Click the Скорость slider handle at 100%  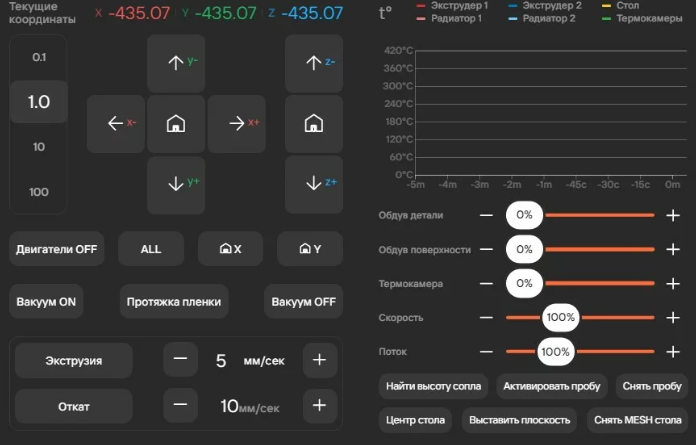pos(561,318)
